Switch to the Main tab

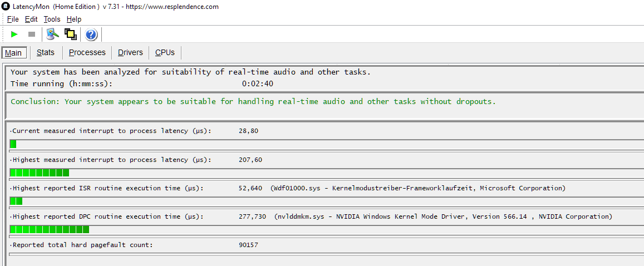13,52
